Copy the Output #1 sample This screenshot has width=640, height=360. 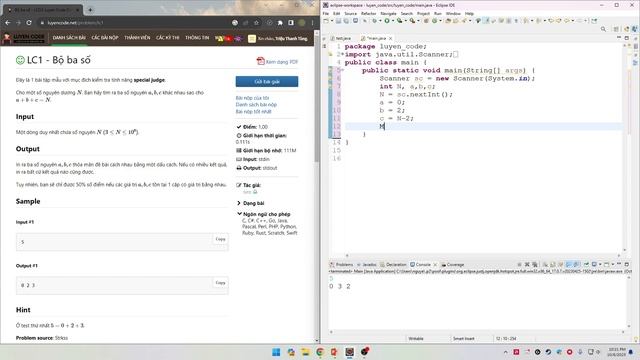(x=220, y=282)
